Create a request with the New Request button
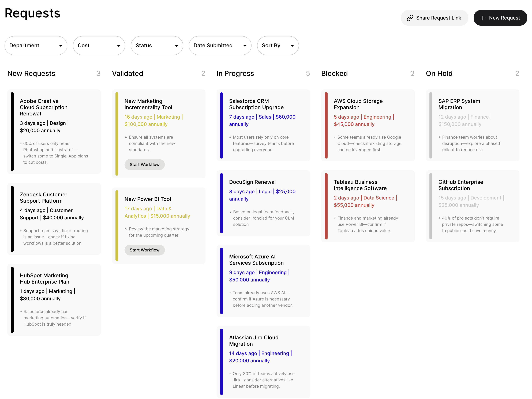532x399 pixels. (x=500, y=18)
